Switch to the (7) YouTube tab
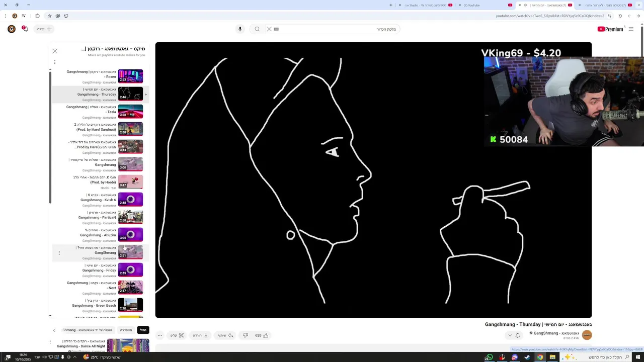 [x=488, y=5]
